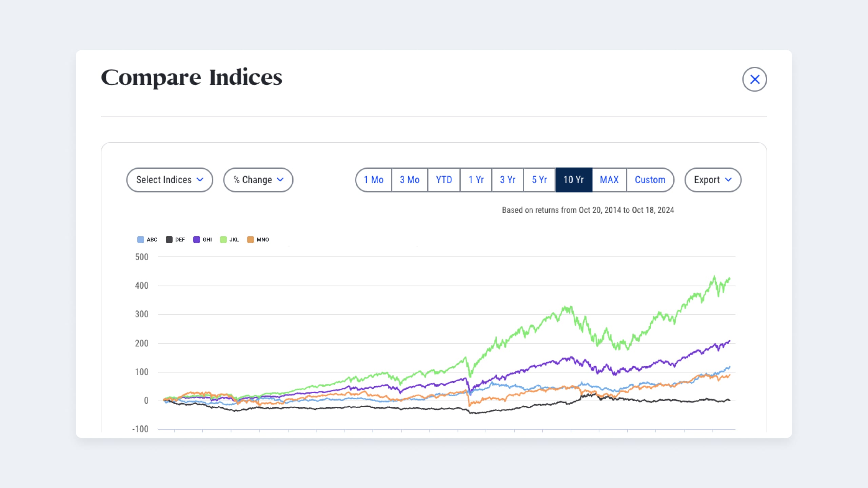The height and width of the screenshot is (488, 868).
Task: Select the 1 Yr range
Action: coord(476,180)
